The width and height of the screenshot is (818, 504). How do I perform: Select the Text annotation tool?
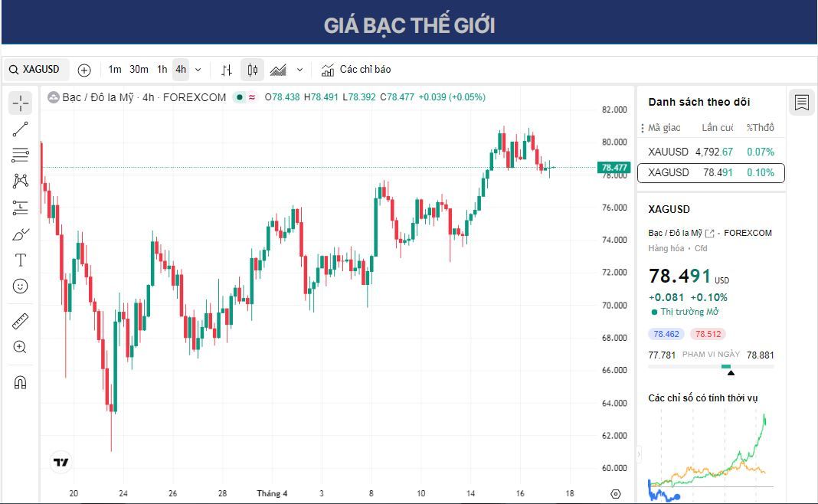pyautogui.click(x=21, y=260)
